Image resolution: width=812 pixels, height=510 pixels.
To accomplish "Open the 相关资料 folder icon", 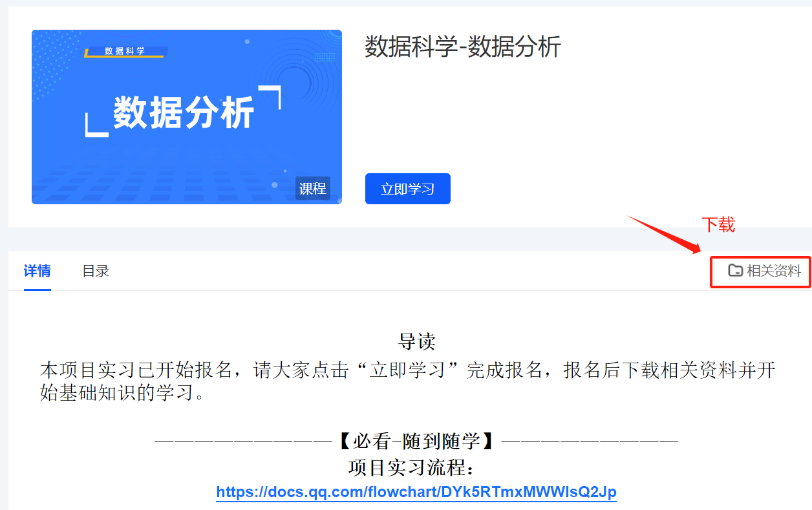I will [x=735, y=271].
